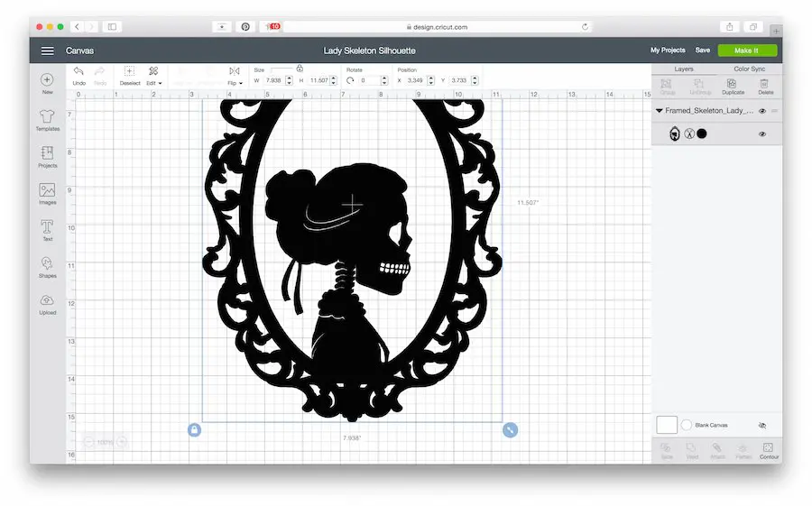The height and width of the screenshot is (506, 812).
Task: Toggle Safari sidebar view
Action: point(112,27)
